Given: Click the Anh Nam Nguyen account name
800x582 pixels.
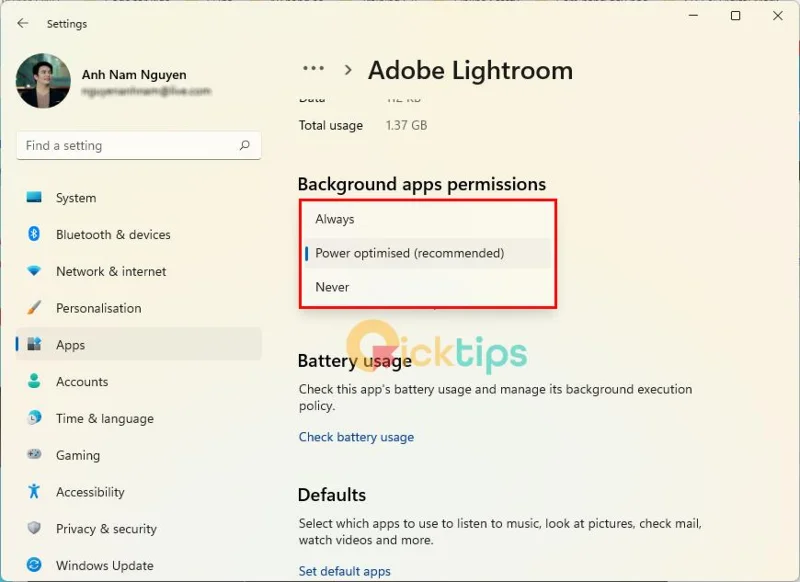Looking at the screenshot, I should (x=134, y=74).
